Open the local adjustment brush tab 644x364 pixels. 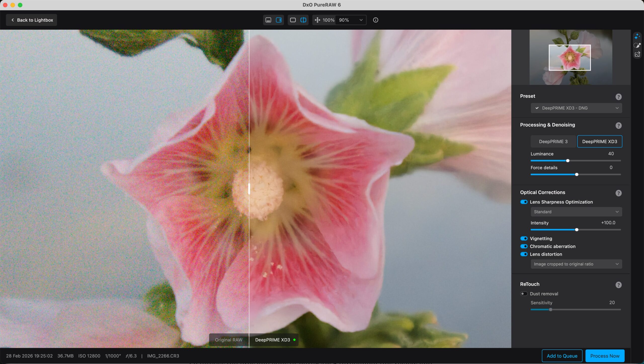tap(637, 45)
